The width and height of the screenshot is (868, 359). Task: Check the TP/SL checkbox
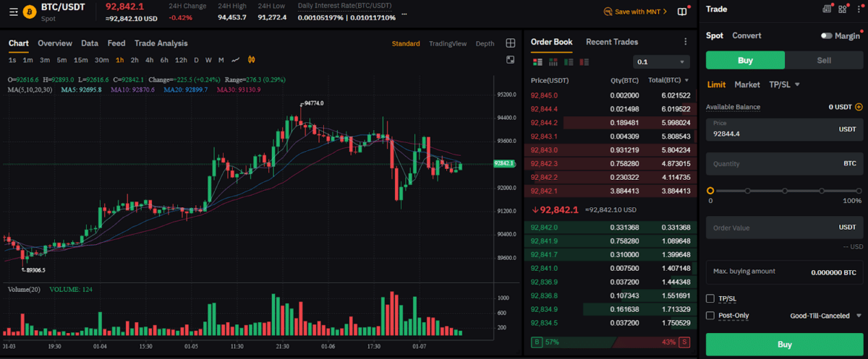710,298
